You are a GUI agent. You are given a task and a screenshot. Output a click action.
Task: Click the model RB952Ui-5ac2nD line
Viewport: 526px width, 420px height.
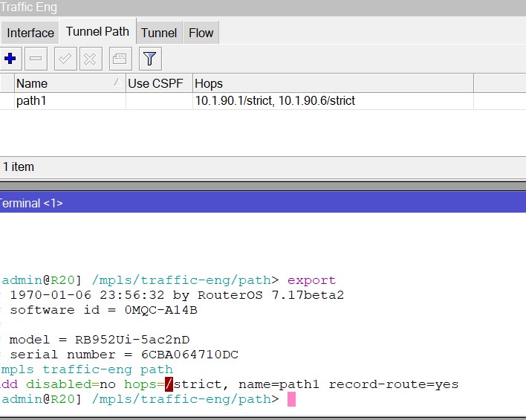coord(100,340)
